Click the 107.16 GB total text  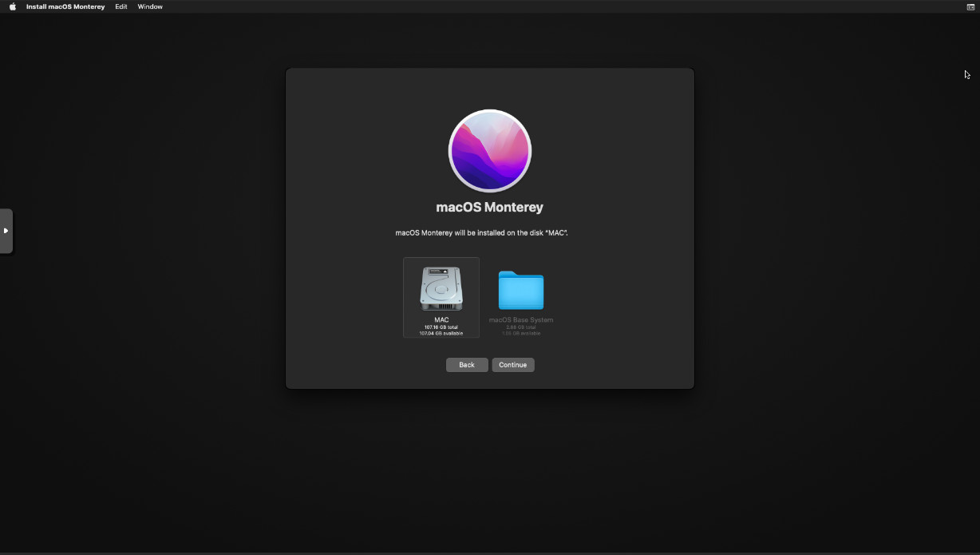[x=441, y=327]
